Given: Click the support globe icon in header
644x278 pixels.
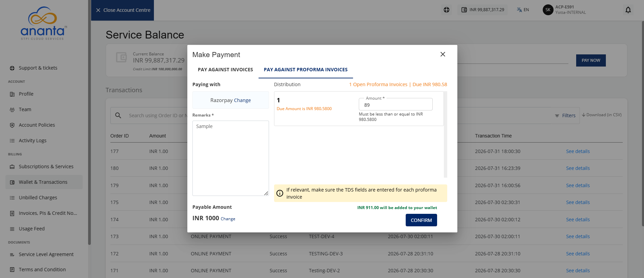Looking at the screenshot, I should point(447,10).
